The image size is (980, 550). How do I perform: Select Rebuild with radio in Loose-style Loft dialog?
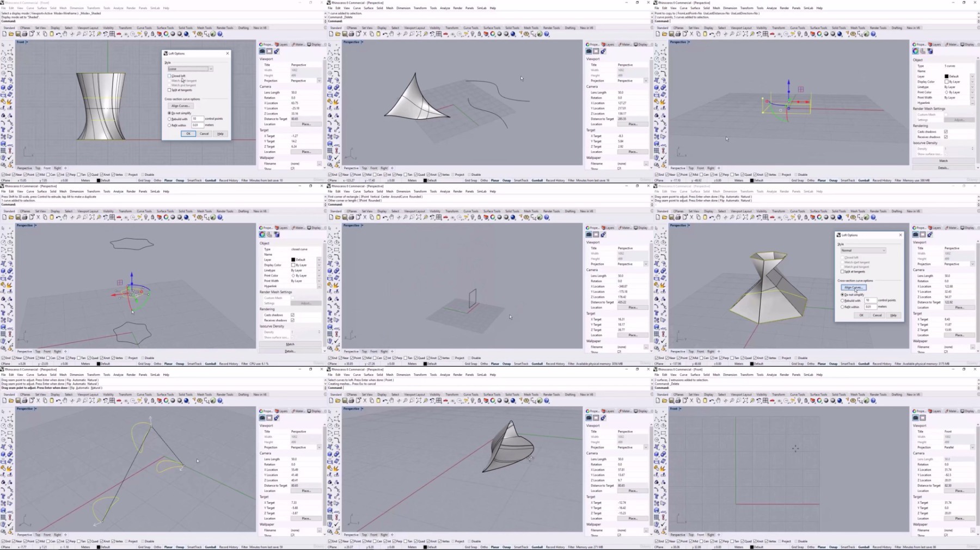169,119
